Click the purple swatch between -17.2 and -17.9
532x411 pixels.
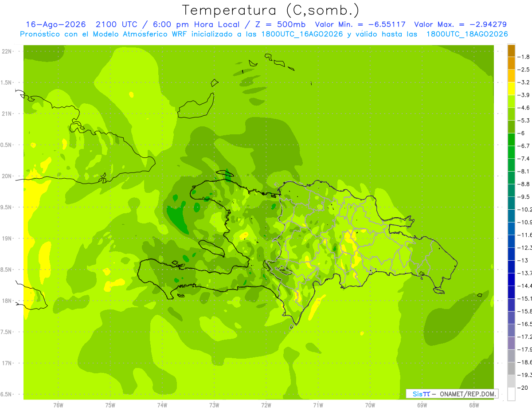pyautogui.click(x=511, y=343)
